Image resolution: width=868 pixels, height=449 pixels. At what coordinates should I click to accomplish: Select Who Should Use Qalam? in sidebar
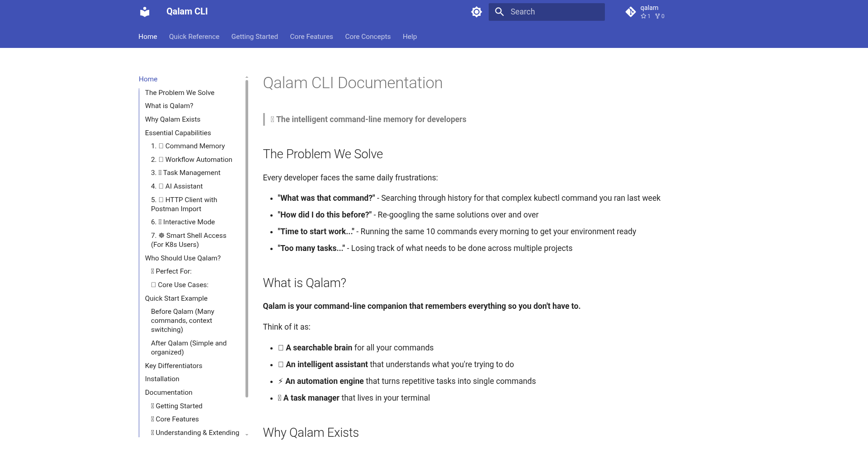(183, 258)
